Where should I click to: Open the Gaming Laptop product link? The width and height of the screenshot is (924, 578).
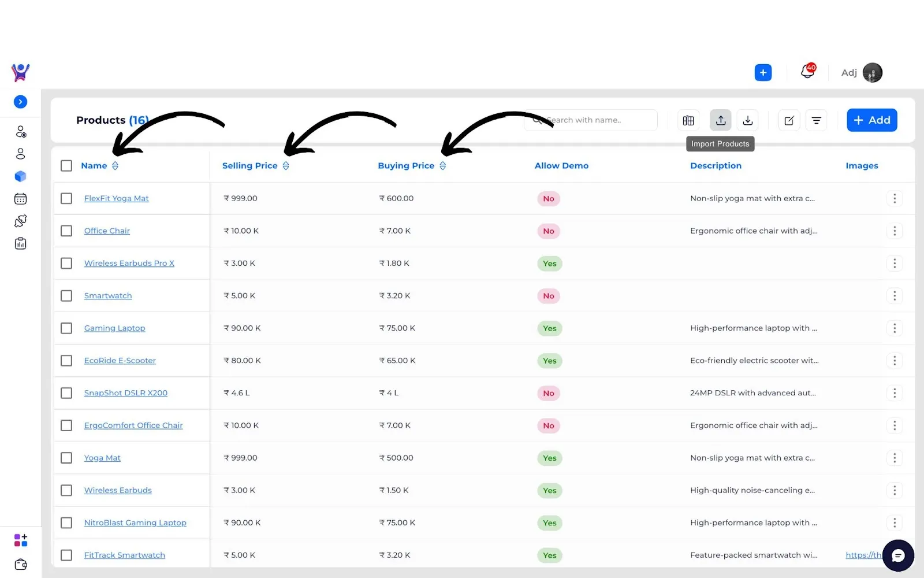(x=114, y=328)
